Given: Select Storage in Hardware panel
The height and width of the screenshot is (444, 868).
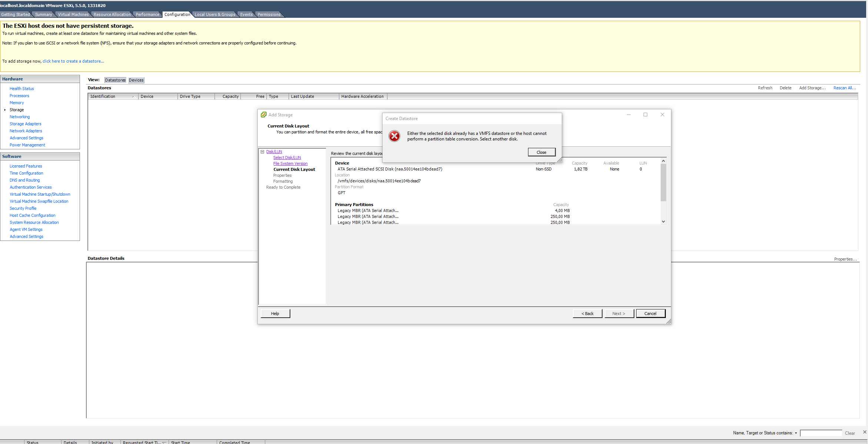Looking at the screenshot, I should pyautogui.click(x=17, y=110).
